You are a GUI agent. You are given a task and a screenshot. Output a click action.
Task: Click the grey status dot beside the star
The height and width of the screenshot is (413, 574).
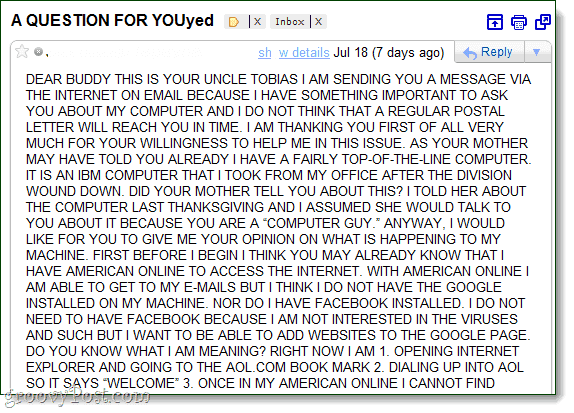[x=38, y=52]
